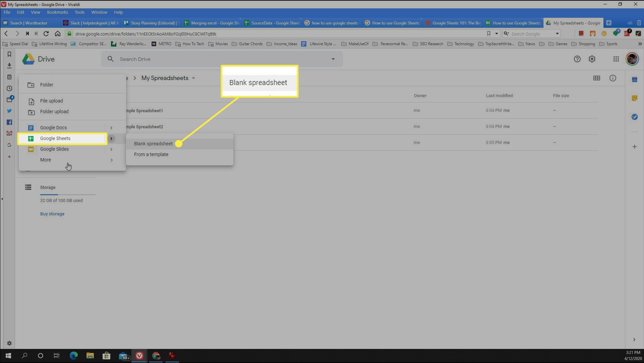Select Google Slides in the New menu
This screenshot has height=363, width=644.
tap(54, 149)
